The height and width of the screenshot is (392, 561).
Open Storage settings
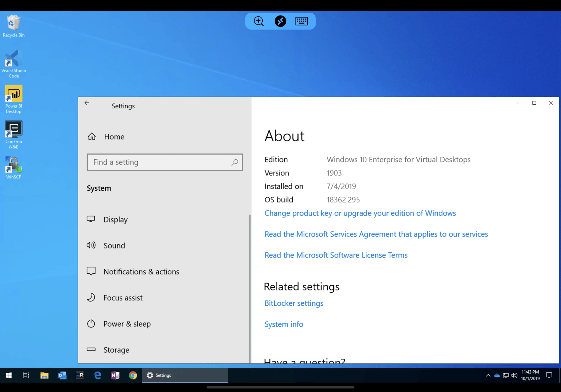116,350
